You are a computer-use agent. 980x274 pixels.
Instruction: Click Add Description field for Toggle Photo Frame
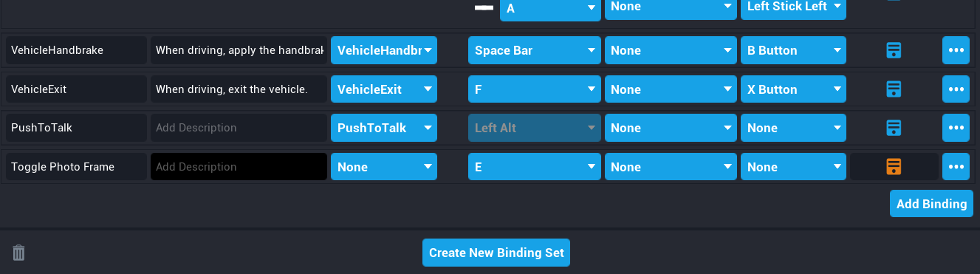tap(239, 167)
